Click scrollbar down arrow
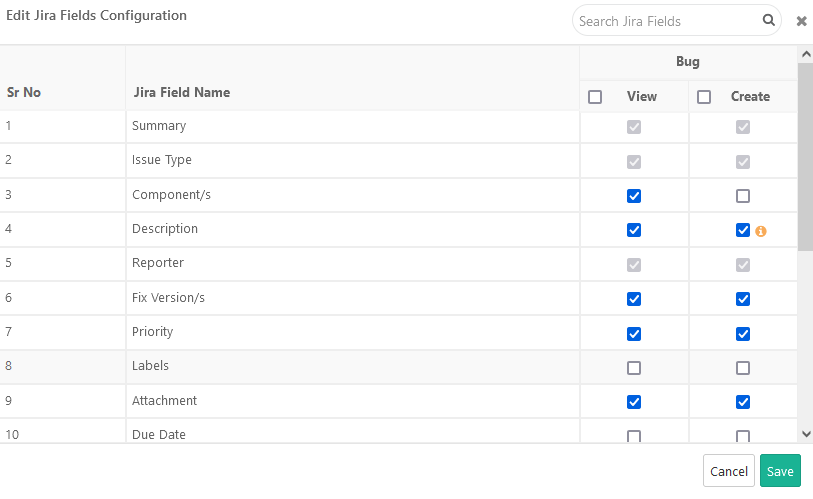The image size is (813, 499). click(806, 434)
